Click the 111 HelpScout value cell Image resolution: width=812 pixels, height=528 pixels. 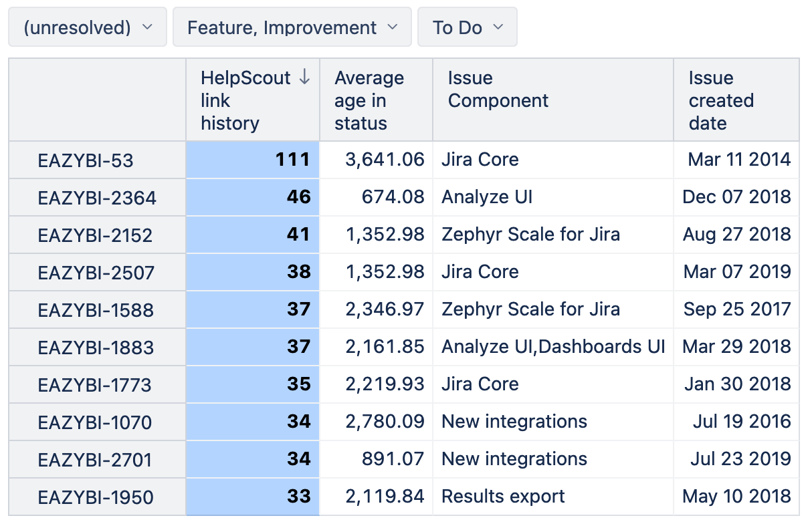(x=253, y=160)
